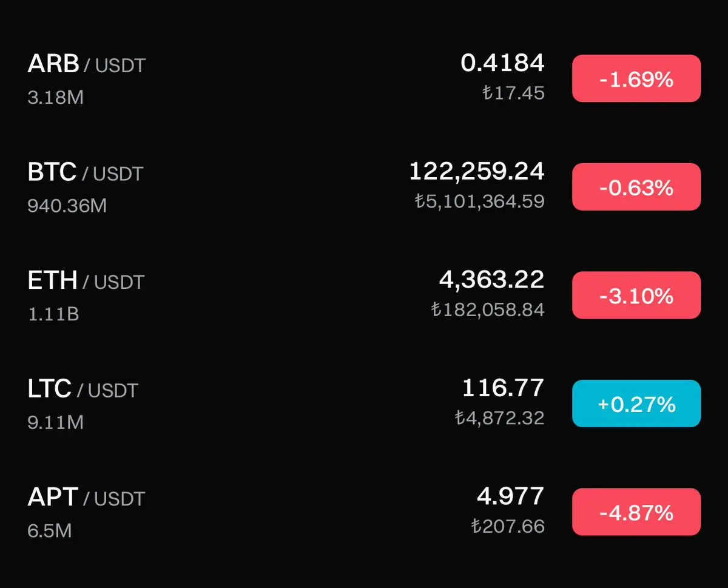Image resolution: width=728 pixels, height=588 pixels.
Task: Click the ETH volume 1.11B
Action: (x=53, y=314)
